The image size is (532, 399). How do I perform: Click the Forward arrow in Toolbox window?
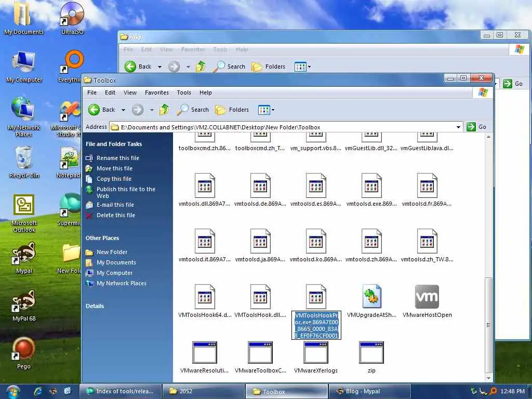pos(137,110)
